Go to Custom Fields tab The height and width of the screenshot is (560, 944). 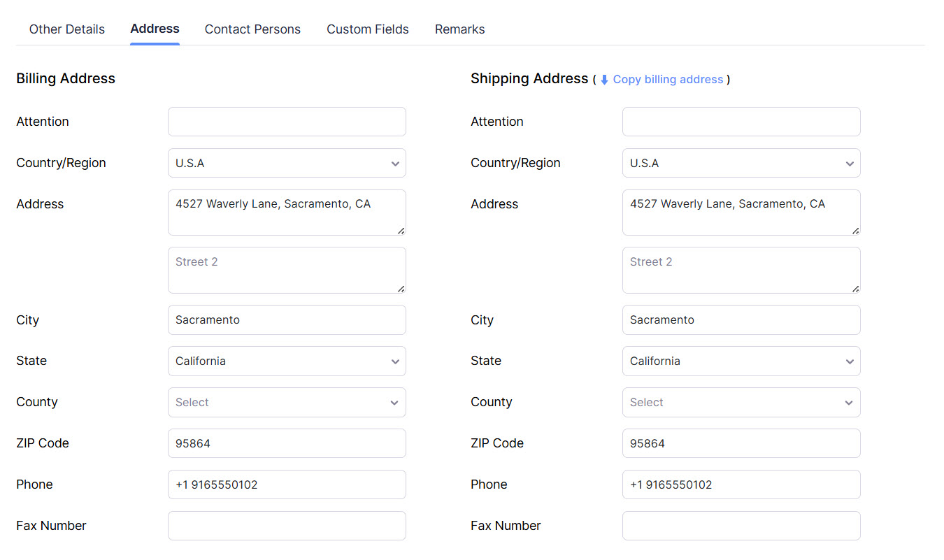(x=368, y=29)
